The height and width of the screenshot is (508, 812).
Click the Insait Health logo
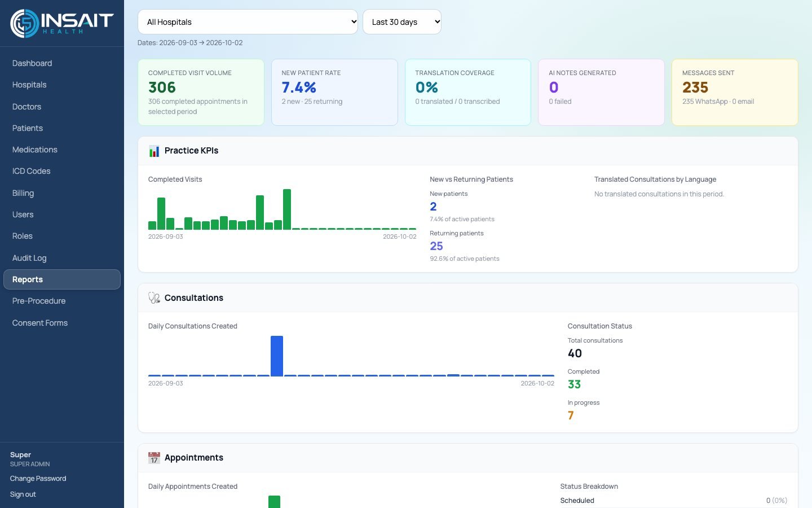(62, 23)
